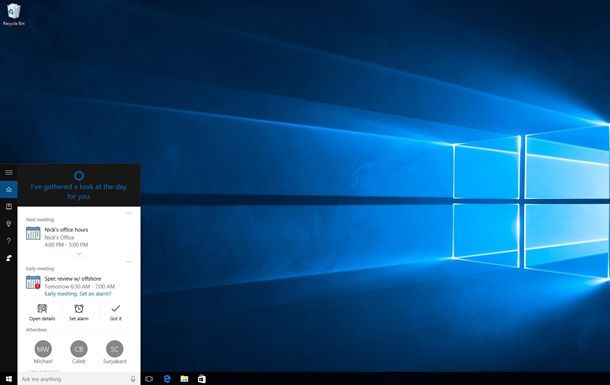Select the Recycle Bin desktop icon

click(14, 14)
